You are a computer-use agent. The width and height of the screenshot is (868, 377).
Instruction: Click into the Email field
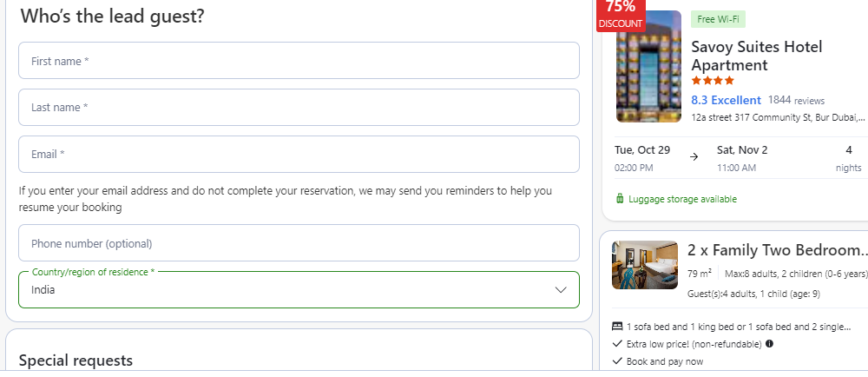(x=299, y=154)
